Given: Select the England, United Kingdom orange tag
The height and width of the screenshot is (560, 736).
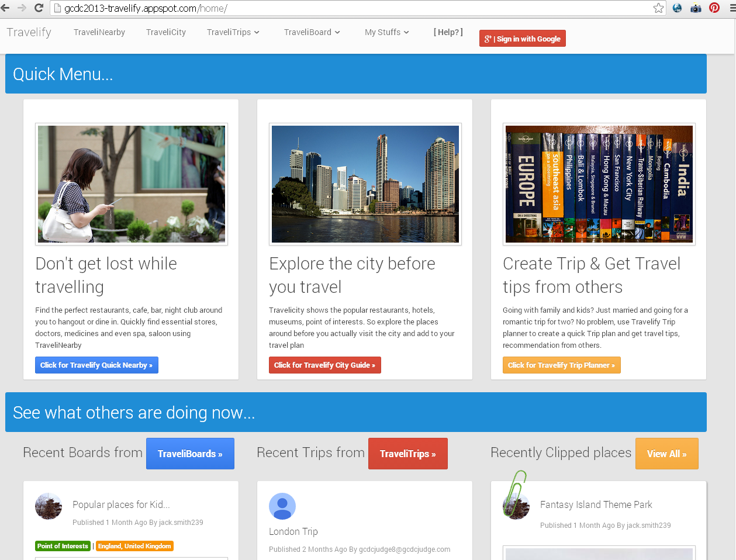Looking at the screenshot, I should pos(134,546).
